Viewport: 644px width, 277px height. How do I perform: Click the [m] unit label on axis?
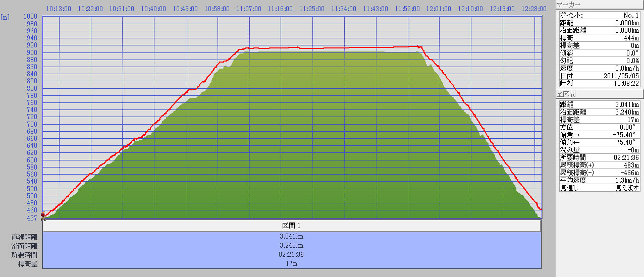[x=6, y=17]
